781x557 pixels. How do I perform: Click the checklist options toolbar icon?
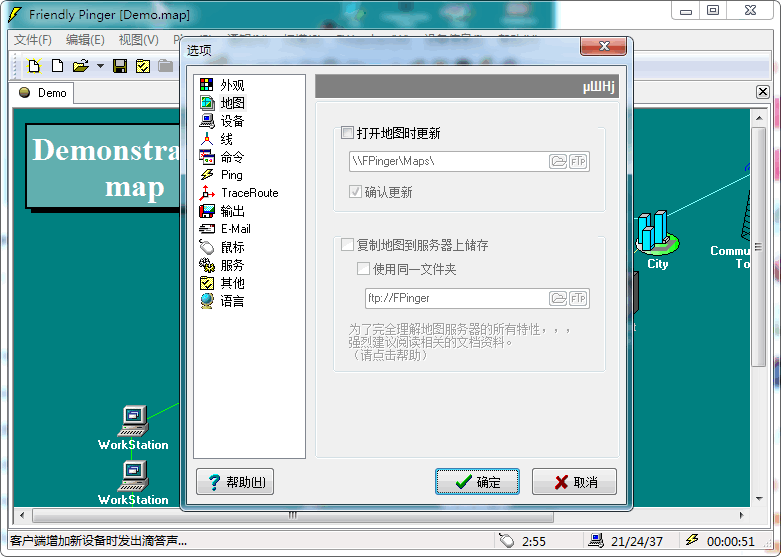click(x=143, y=66)
